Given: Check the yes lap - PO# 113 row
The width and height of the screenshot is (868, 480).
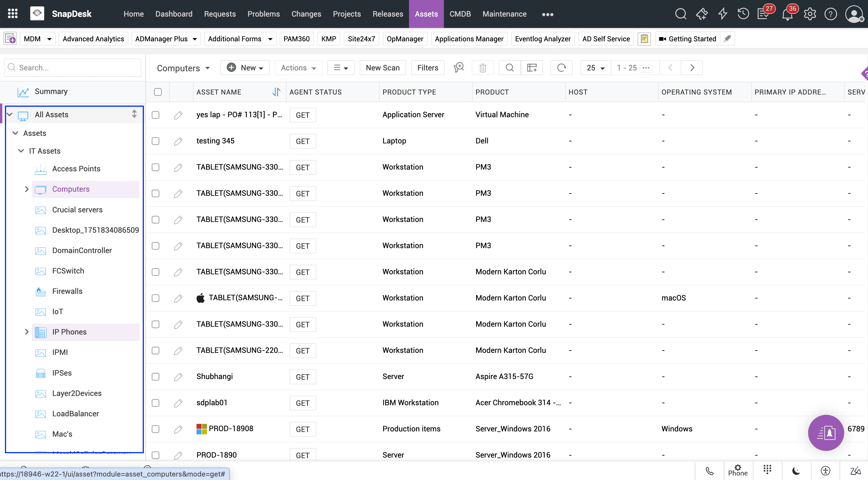Looking at the screenshot, I should (155, 115).
